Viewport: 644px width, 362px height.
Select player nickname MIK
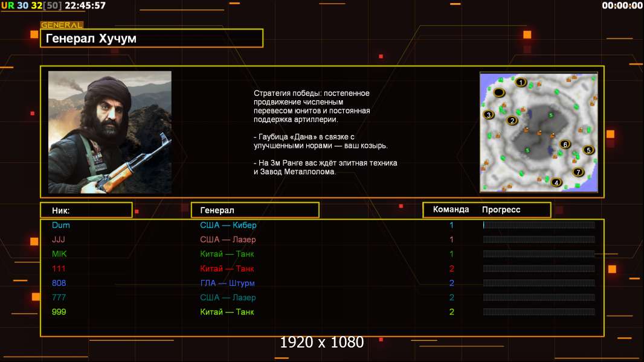59,254
